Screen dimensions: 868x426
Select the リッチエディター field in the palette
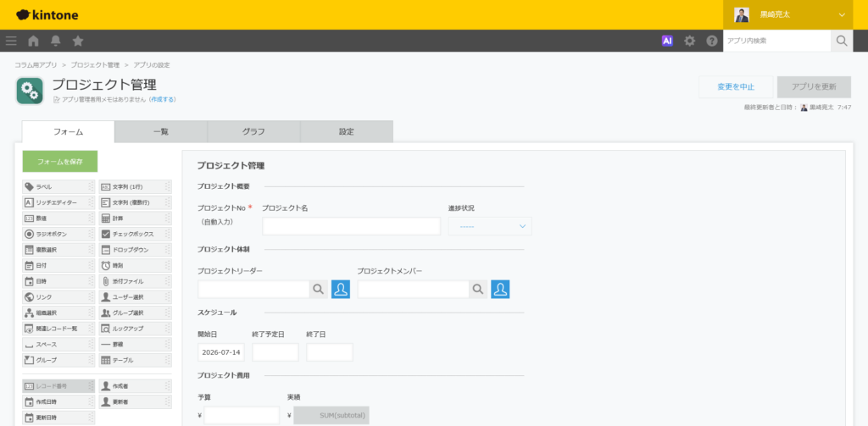[58, 202]
